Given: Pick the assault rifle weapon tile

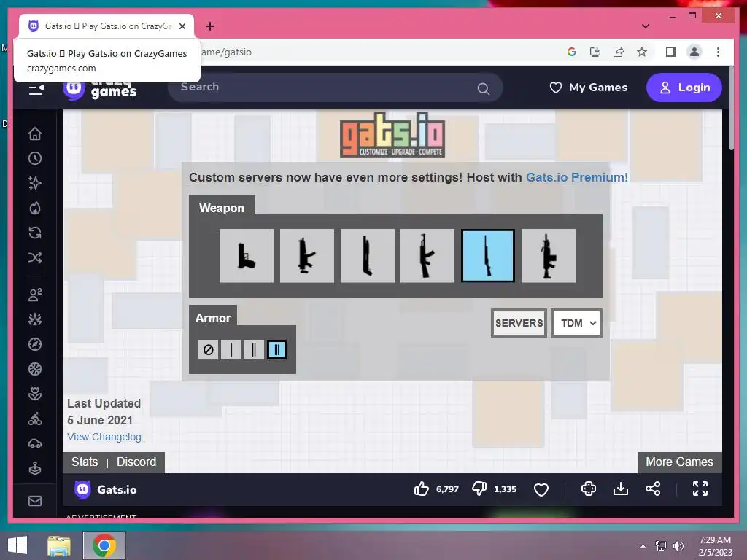Looking at the screenshot, I should 427,256.
